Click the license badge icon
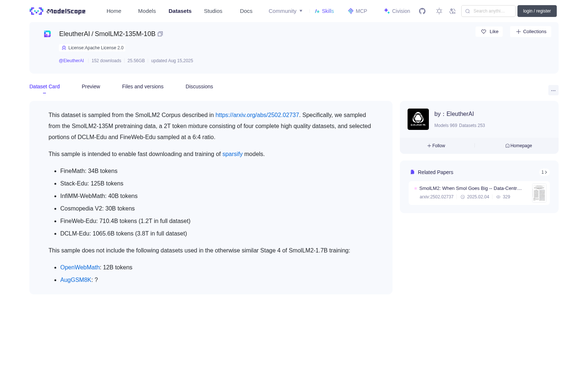The image size is (588, 368). 64,48
